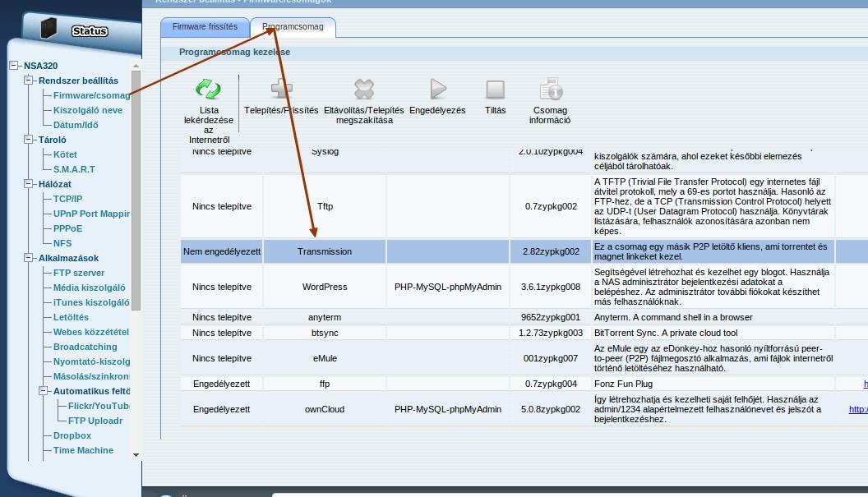
Task: Open FTP Uploadr settings
Action: click(x=95, y=421)
